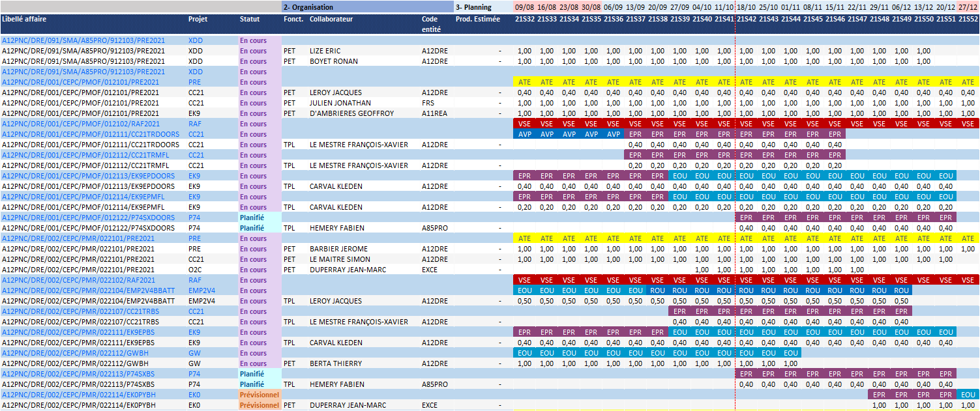Select the RAF project cell in the 022102 row

click(x=194, y=280)
